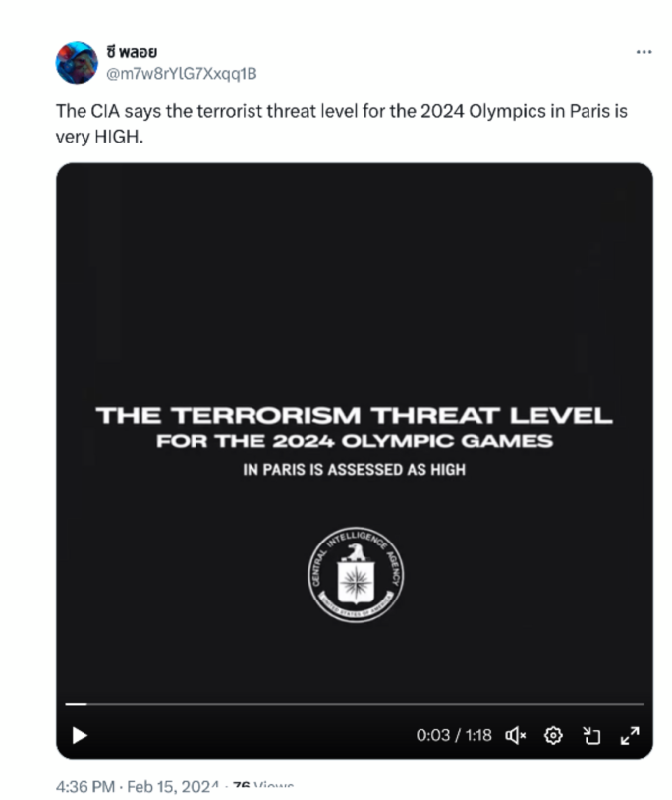Click the Views count beside the timestamp
The width and height of the screenshot is (672, 800).
263,787
